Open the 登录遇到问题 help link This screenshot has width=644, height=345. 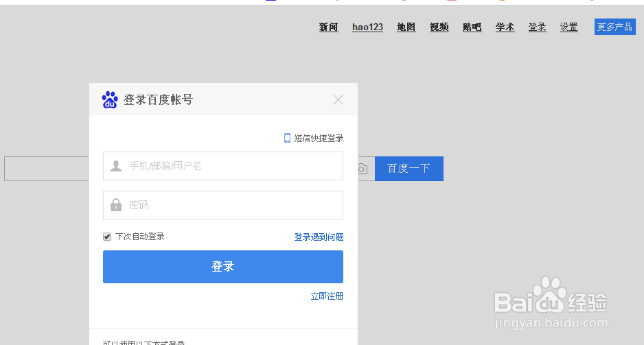pos(319,237)
